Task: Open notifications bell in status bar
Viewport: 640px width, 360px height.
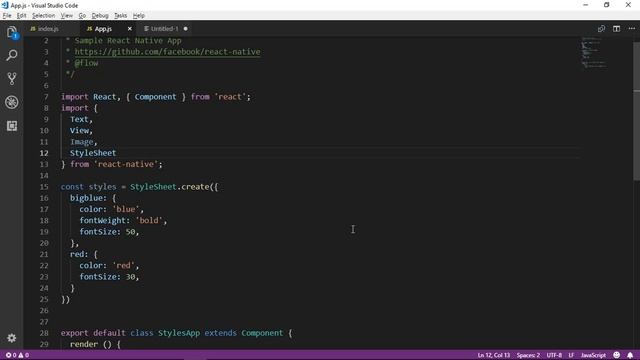Action: pos(630,355)
